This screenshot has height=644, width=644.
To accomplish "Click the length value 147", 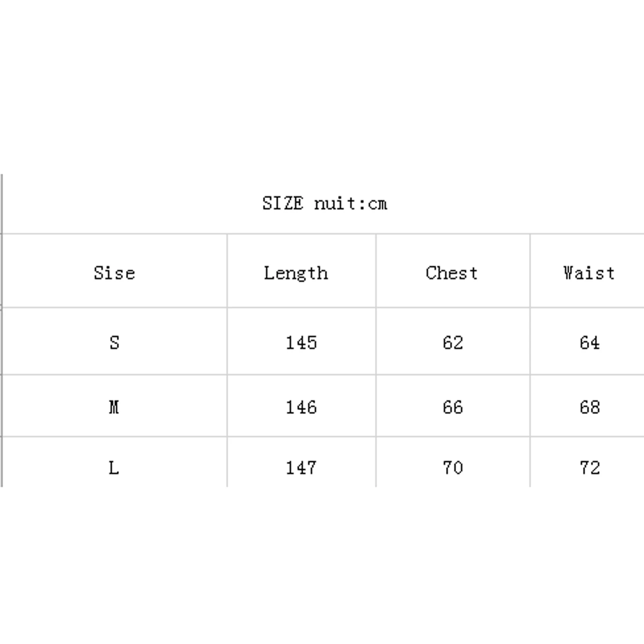I will 301,468.
